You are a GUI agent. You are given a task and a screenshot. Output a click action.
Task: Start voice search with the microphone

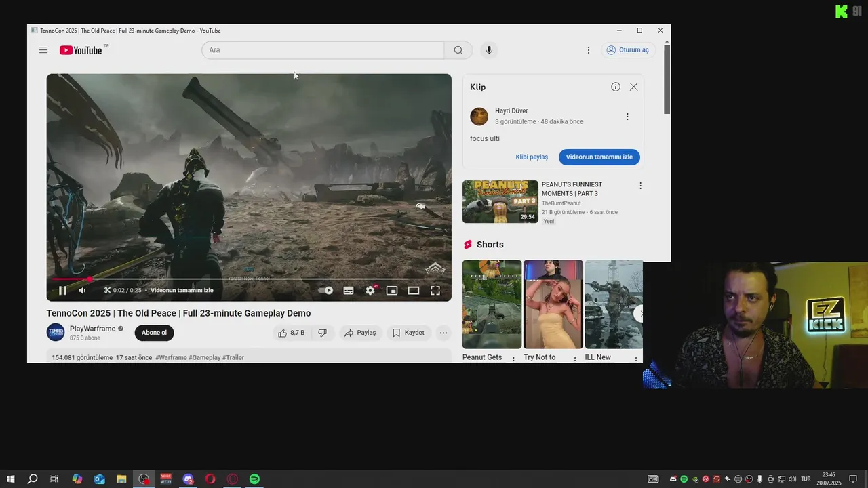[x=489, y=50]
